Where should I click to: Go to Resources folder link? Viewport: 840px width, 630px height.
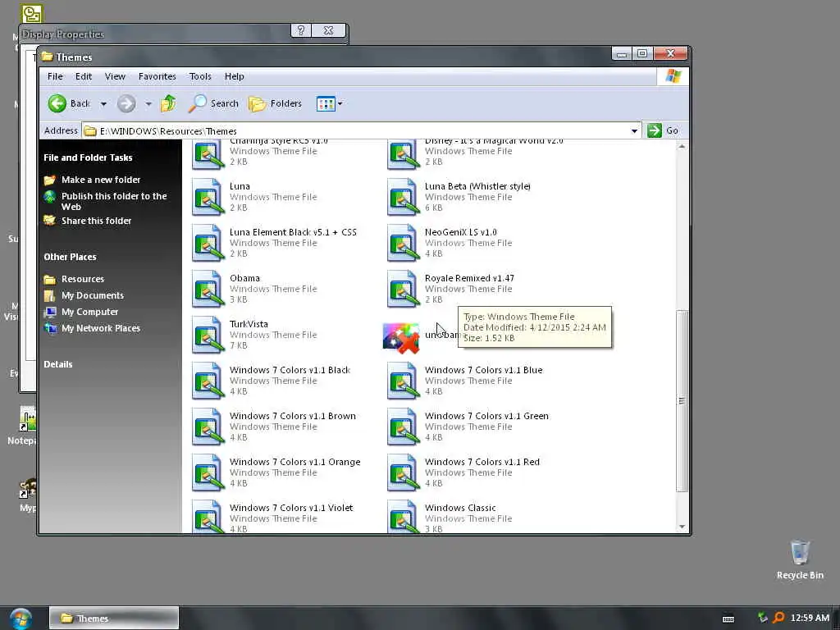coord(83,279)
